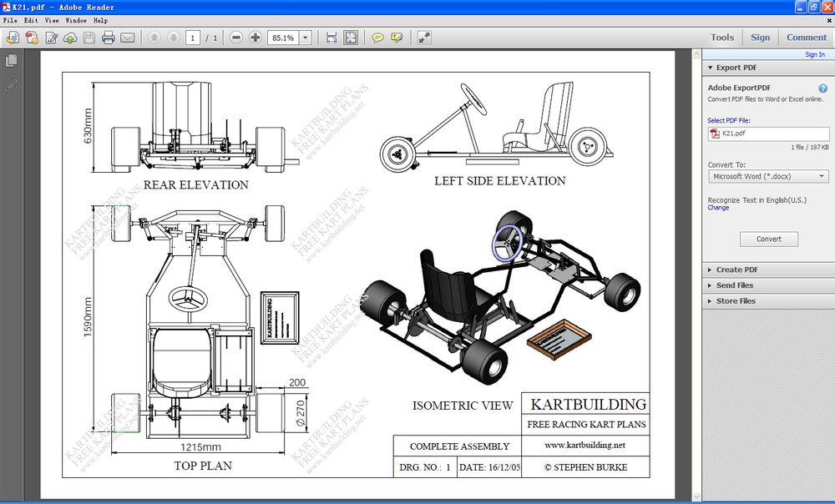Go to next page arrow
Viewport: 835px width, 504px height.
point(173,38)
